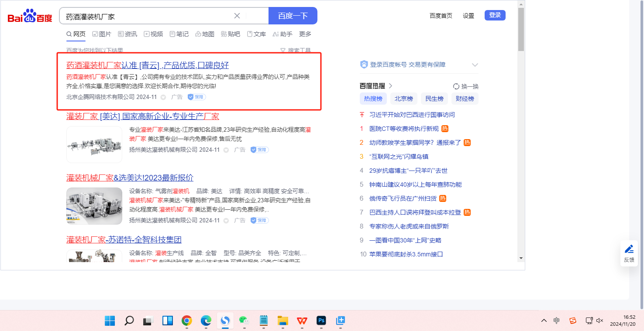Viewport: 644px width, 331px height.
Task: Expand the 登录百度帐号 panel chevron
Action: (x=475, y=65)
